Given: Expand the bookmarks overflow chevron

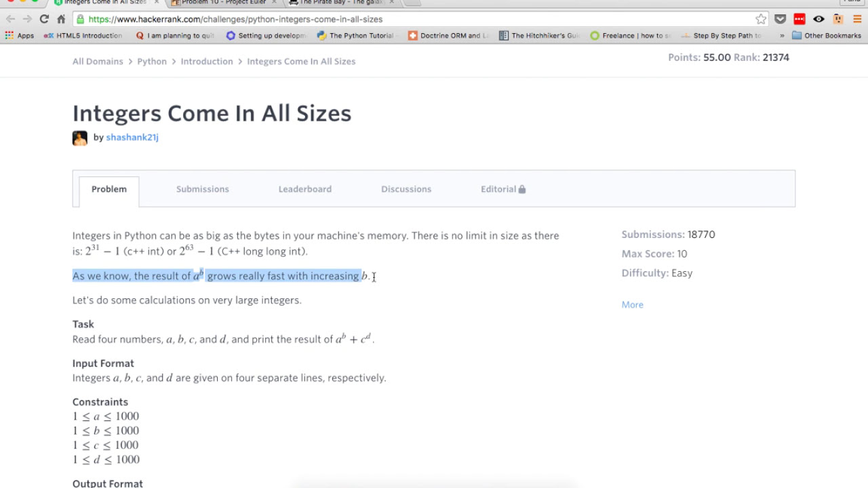Looking at the screenshot, I should point(782,35).
